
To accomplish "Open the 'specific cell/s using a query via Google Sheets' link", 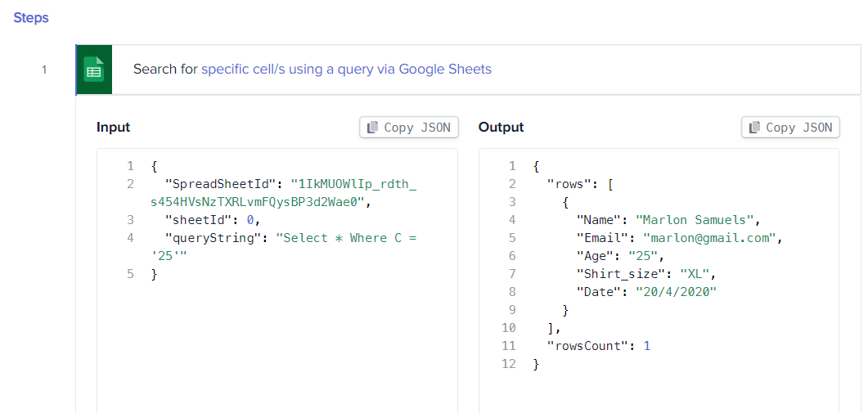I will (x=346, y=70).
